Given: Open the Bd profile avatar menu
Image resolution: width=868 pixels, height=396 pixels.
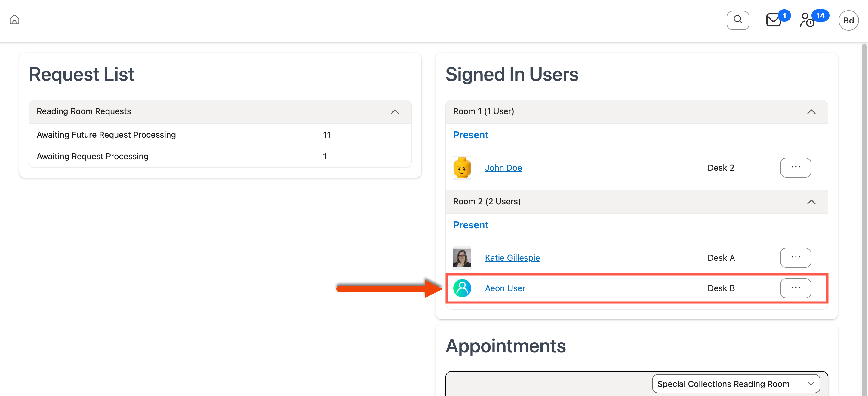Looking at the screenshot, I should (x=848, y=20).
